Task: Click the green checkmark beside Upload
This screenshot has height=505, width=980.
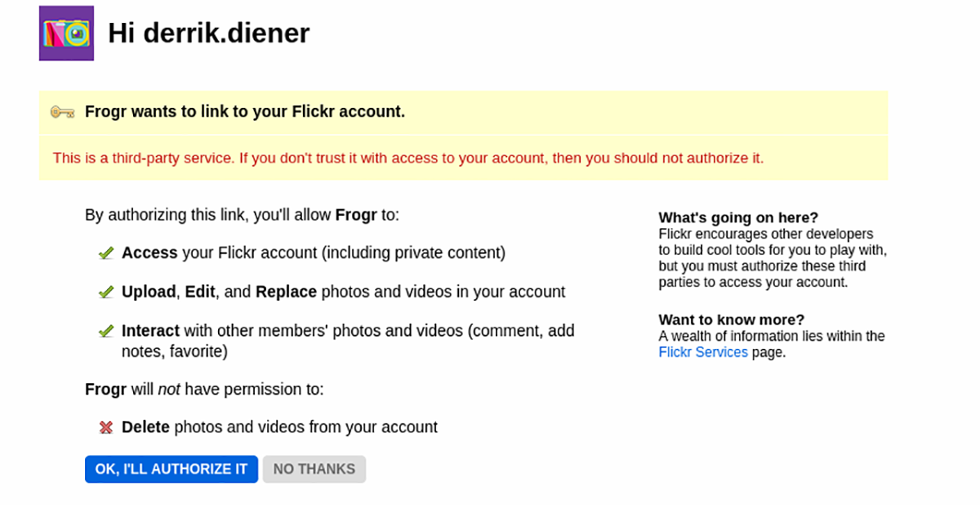Action: [105, 292]
